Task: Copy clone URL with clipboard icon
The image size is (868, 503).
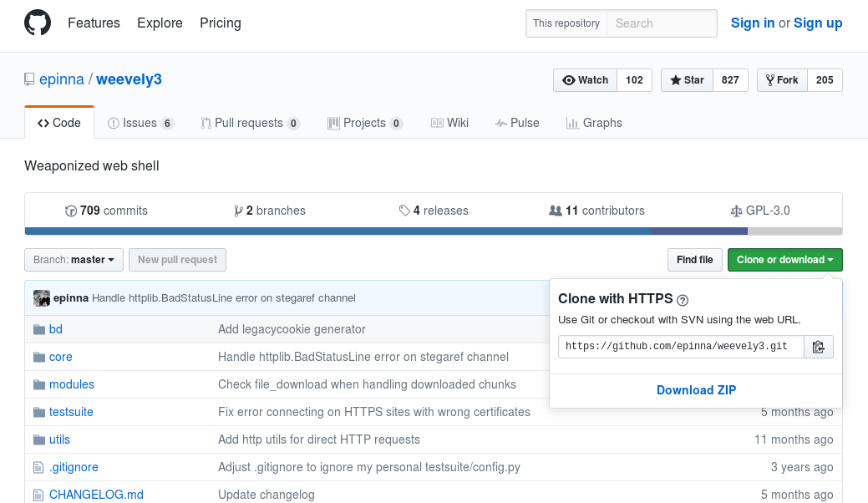Action: click(x=818, y=347)
